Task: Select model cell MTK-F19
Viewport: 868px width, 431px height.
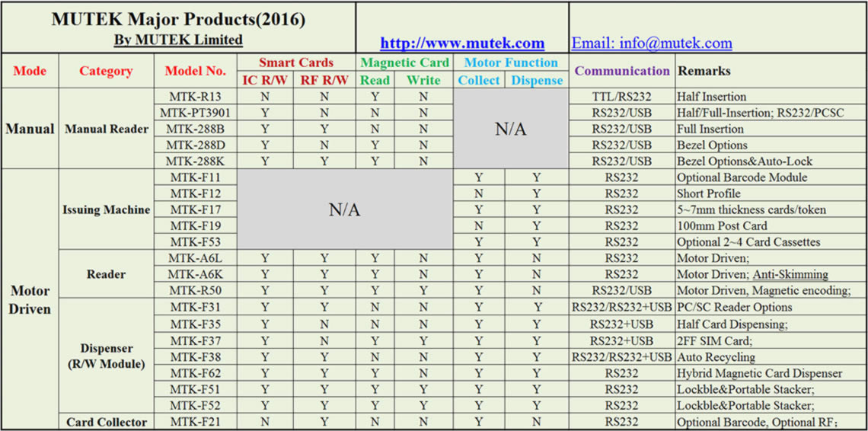Action: point(196,226)
